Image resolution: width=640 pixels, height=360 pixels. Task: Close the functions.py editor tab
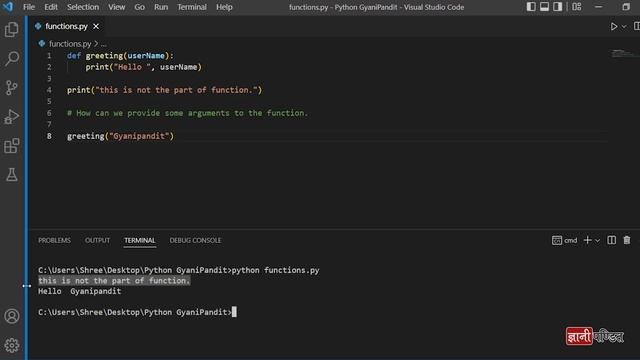point(96,27)
